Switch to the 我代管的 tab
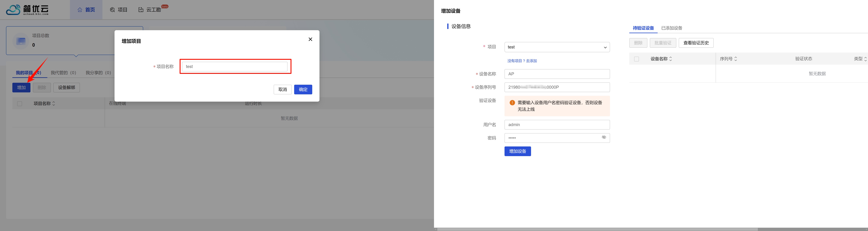Image resolution: width=868 pixels, height=231 pixels. [x=64, y=73]
